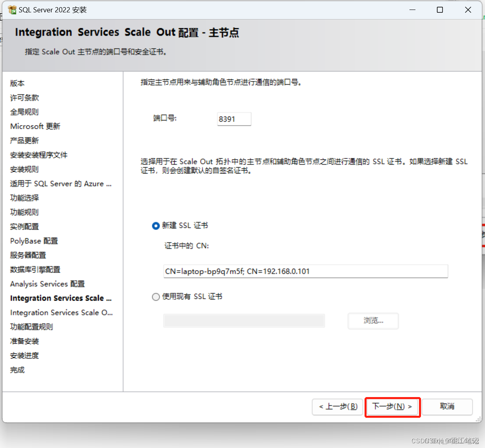
Task: Select the 使用现有 SSL 证书 radio button
Action: click(156, 297)
